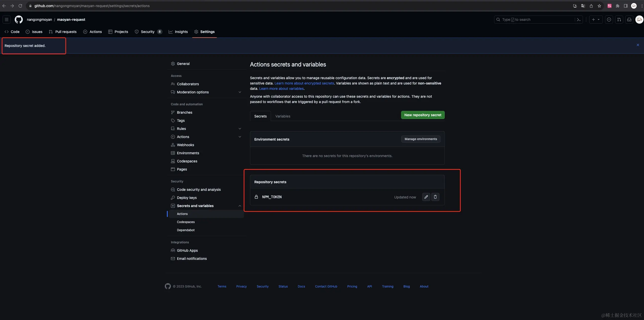Bookmark page with the star icon

599,6
